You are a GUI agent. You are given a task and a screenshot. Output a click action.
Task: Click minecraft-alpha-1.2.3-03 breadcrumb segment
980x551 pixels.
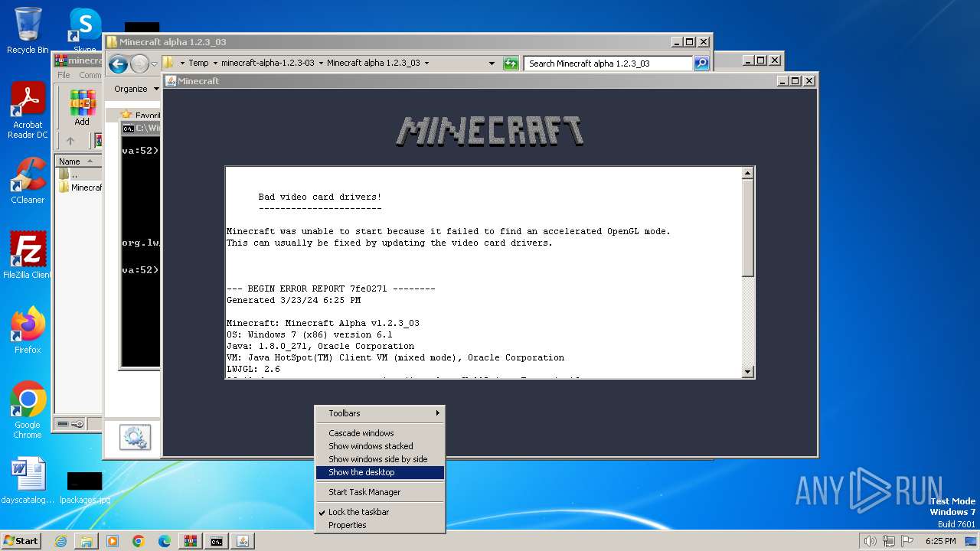(267, 64)
